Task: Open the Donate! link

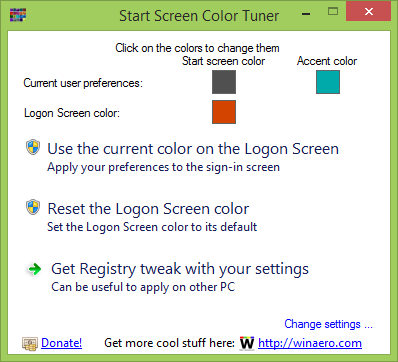Action: click(x=62, y=343)
